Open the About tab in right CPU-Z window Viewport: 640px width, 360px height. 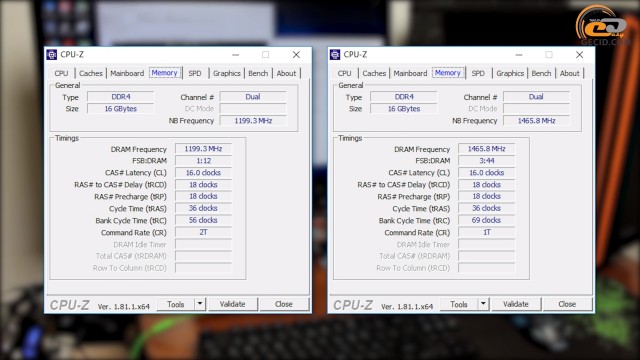[x=569, y=73]
